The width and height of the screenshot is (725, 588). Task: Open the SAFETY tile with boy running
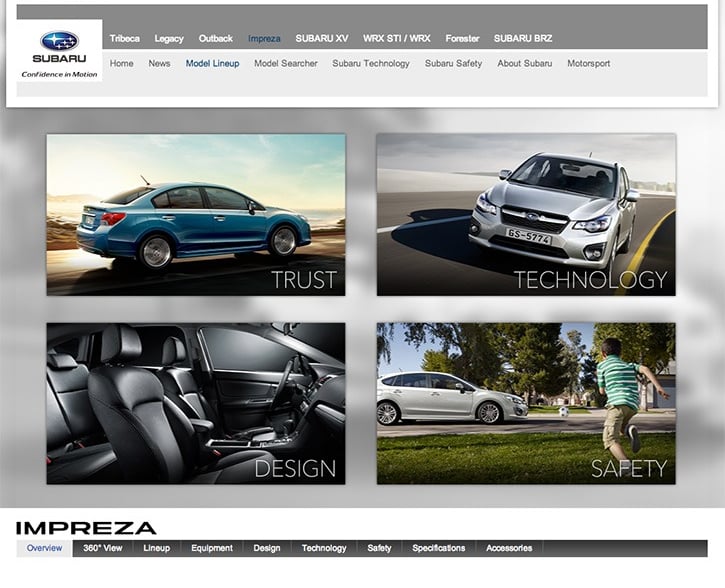point(526,404)
